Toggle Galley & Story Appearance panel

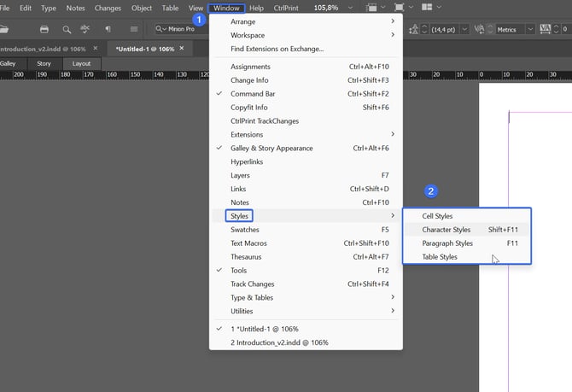[271, 148]
